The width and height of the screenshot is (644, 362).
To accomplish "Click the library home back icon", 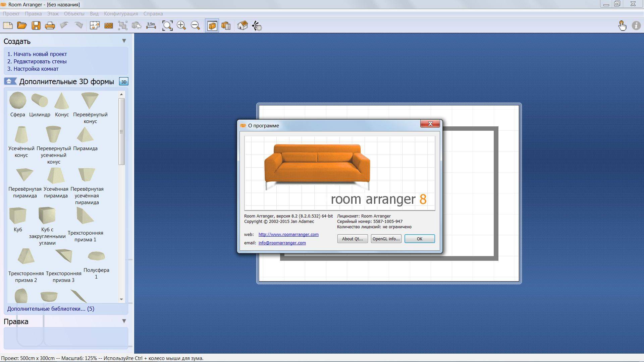I will pos(10,81).
